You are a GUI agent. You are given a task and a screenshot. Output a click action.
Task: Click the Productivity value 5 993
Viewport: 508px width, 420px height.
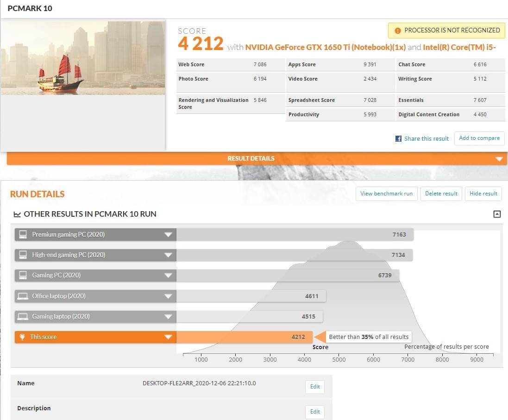pyautogui.click(x=370, y=114)
